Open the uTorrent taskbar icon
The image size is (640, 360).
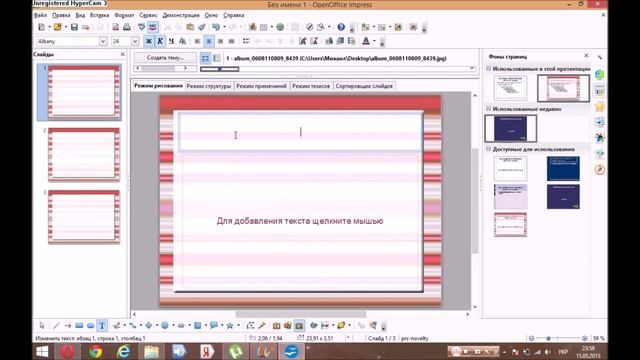coord(235,351)
